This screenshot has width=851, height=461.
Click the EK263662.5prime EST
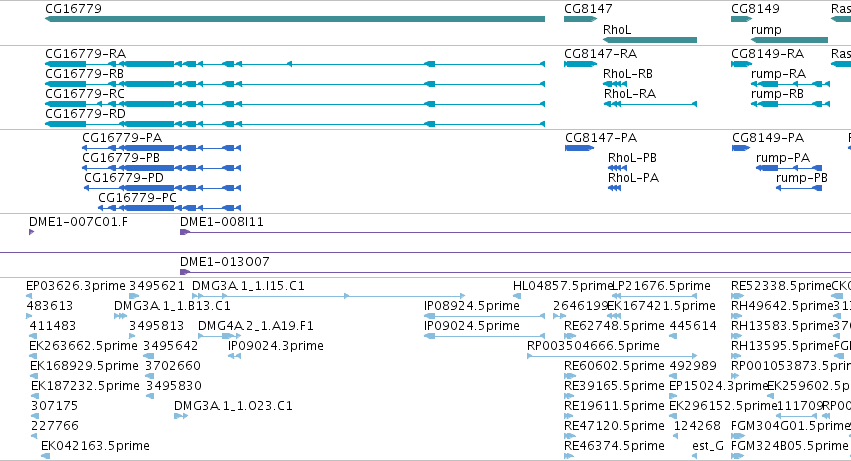coord(33,356)
